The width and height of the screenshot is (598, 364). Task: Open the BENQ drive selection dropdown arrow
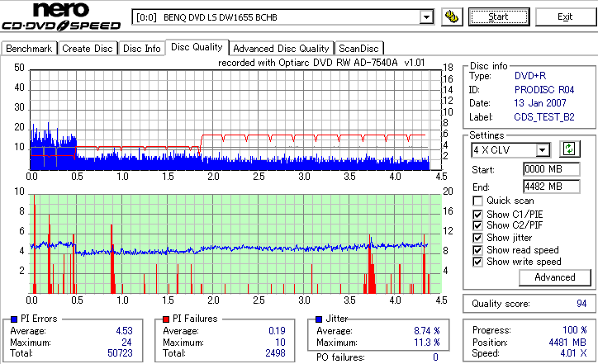(426, 17)
